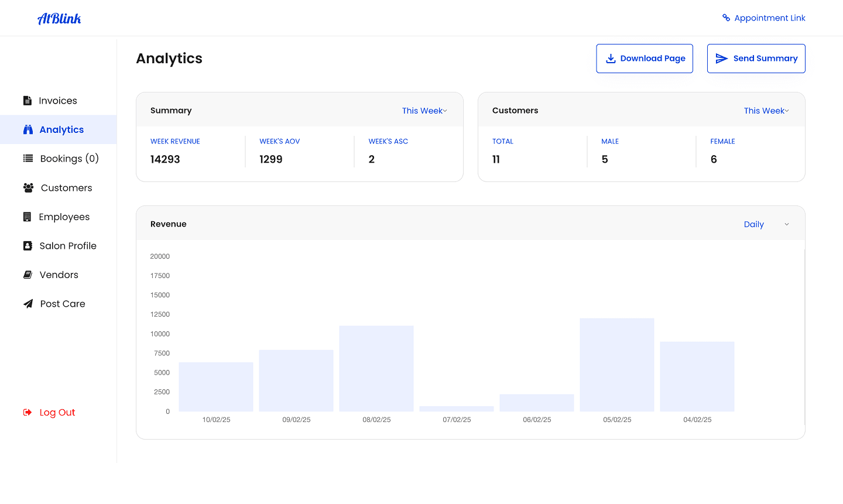
Task: Click the Salon Profile address book icon
Action: click(x=28, y=246)
